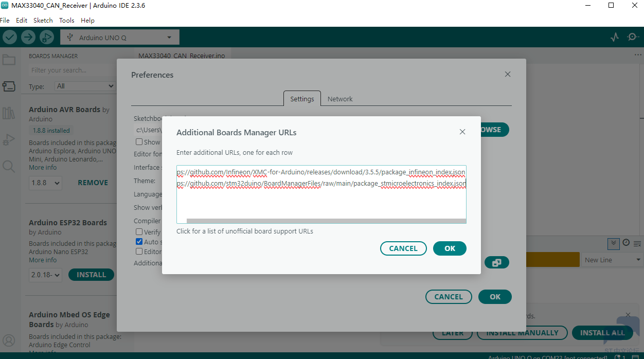Image resolution: width=644 pixels, height=359 pixels.
Task: Click the INSTALL MANUALLY notification button
Action: click(x=522, y=333)
